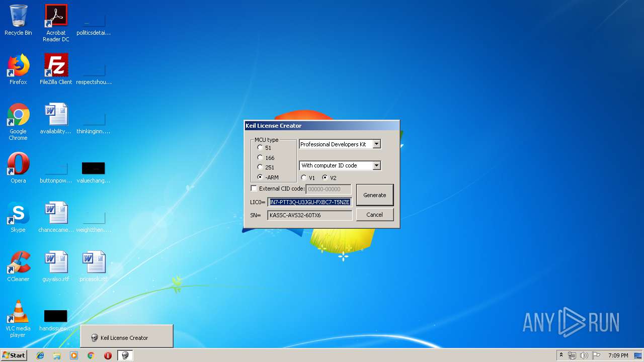Open network status tray icon
The width and height of the screenshot is (644, 362).
pos(572,355)
